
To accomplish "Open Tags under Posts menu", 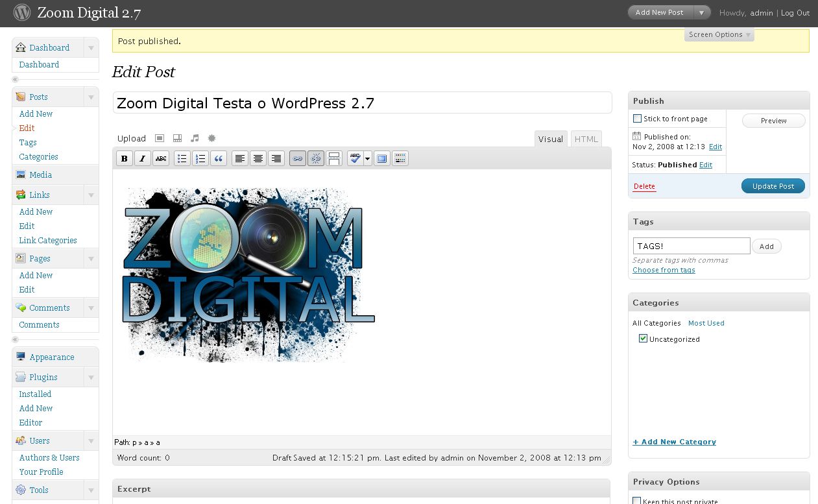I will 28,142.
